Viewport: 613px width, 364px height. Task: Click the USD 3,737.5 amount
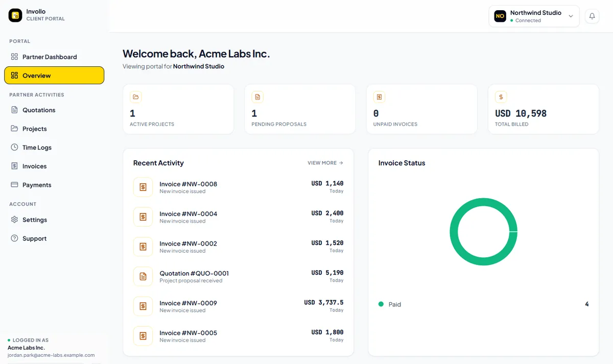coord(324,302)
